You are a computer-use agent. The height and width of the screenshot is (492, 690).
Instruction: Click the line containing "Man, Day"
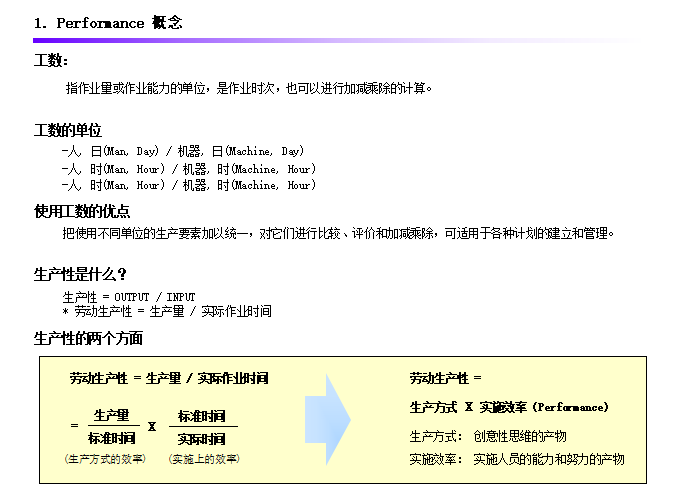click(182, 151)
